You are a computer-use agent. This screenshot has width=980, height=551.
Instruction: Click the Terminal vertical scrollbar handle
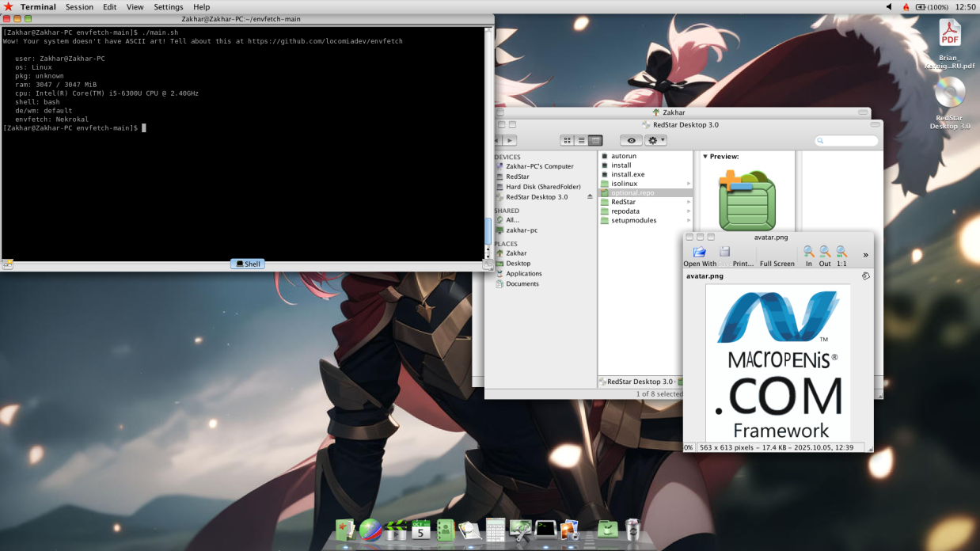pyautogui.click(x=488, y=231)
